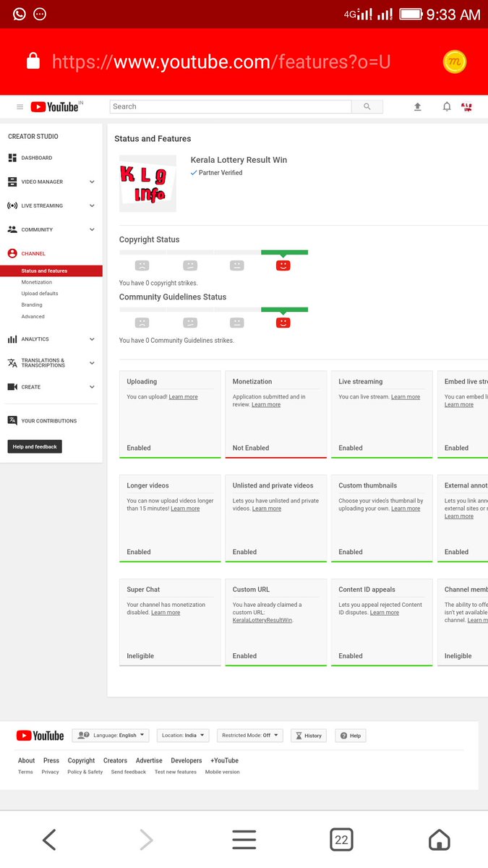Click the Copyright footer link

[81, 760]
